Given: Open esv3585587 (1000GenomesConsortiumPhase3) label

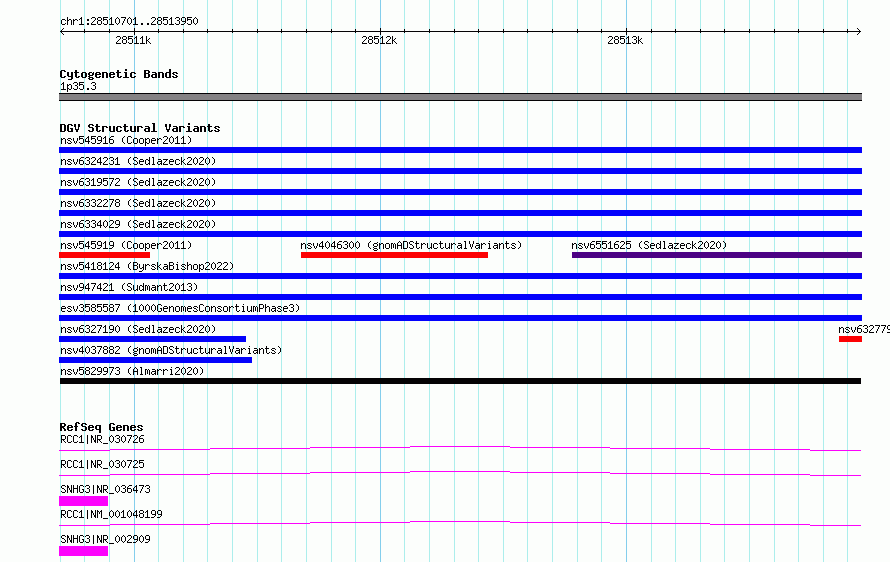Looking at the screenshot, I should pos(180,308).
